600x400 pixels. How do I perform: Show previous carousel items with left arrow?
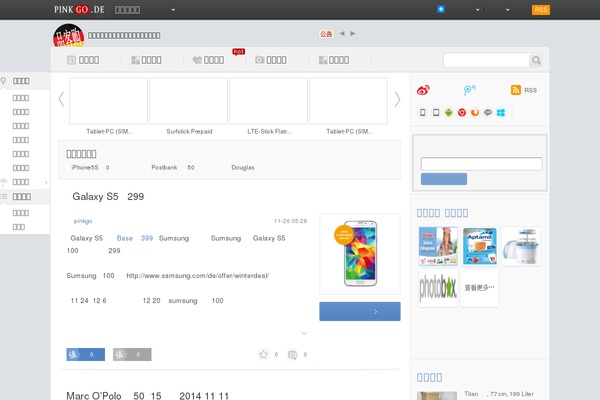coord(61,99)
